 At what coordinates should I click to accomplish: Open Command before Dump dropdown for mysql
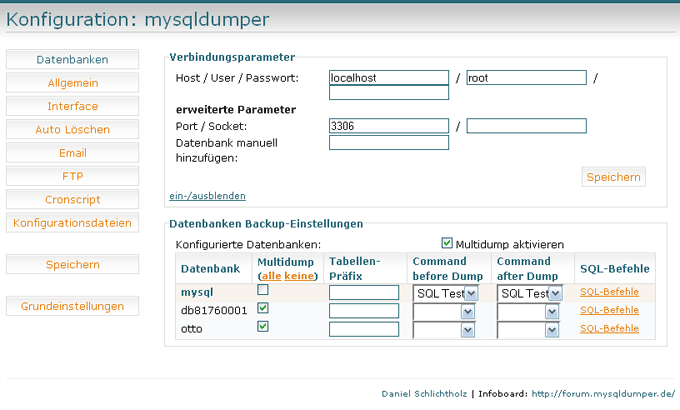point(445,293)
